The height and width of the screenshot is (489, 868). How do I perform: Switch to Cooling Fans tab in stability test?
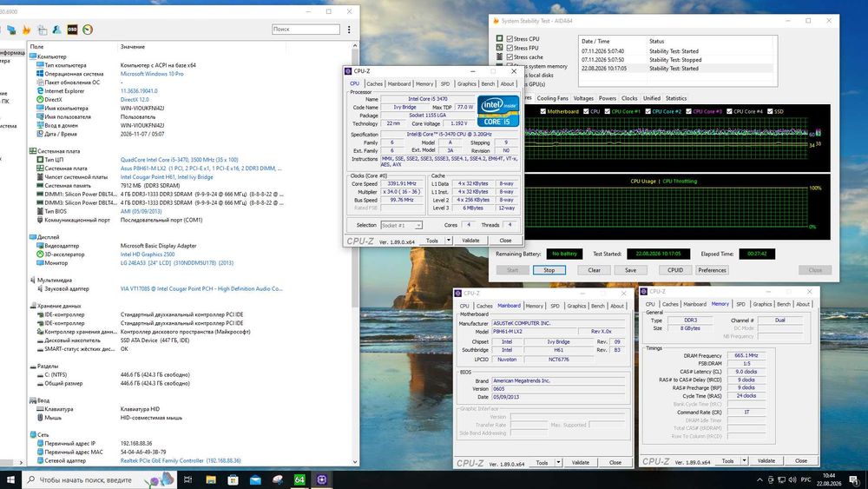click(x=552, y=98)
